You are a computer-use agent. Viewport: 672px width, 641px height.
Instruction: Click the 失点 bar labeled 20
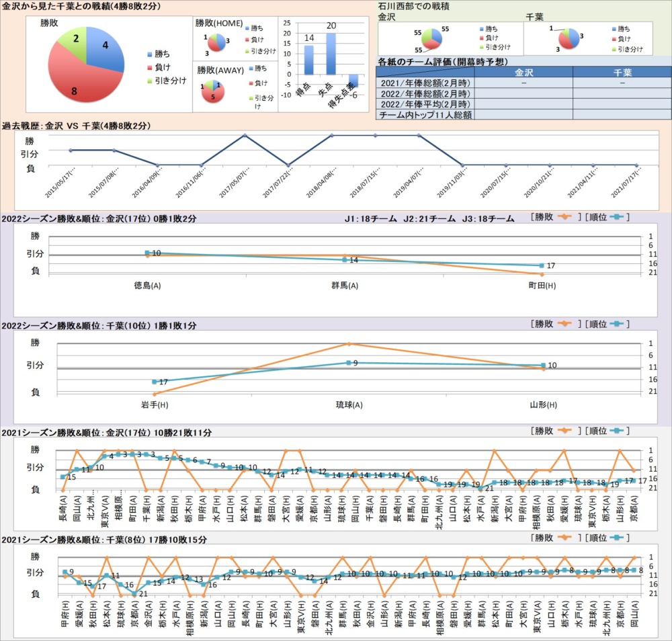(331, 54)
